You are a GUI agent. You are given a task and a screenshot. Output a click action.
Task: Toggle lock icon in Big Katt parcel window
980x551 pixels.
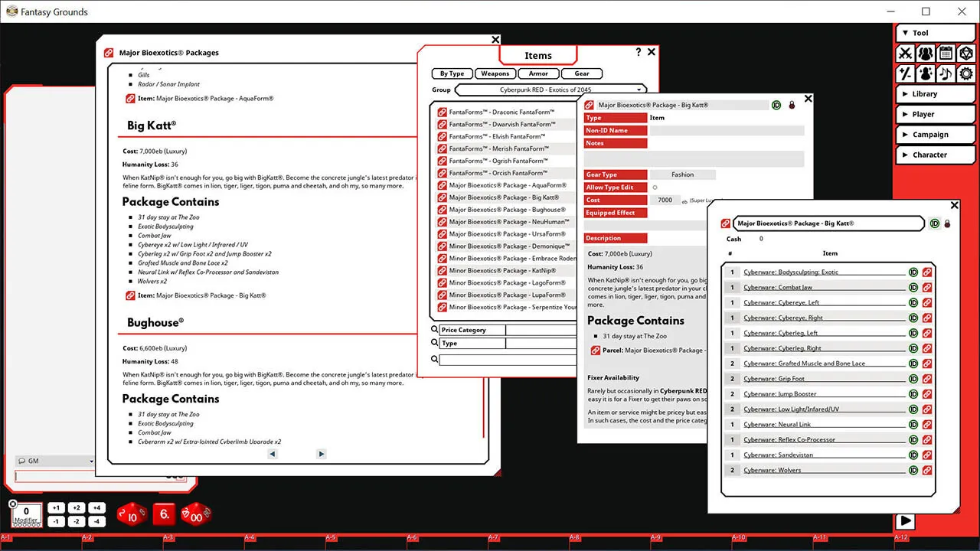(947, 223)
